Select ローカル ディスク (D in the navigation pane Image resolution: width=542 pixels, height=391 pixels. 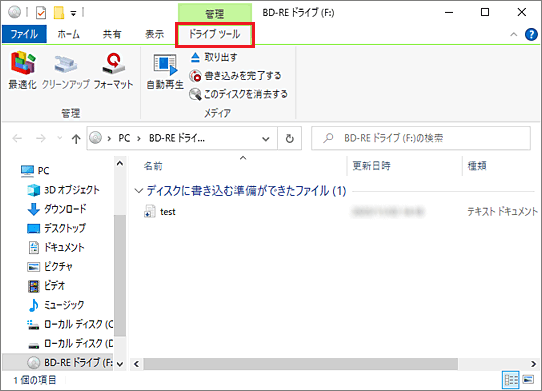pos(70,343)
